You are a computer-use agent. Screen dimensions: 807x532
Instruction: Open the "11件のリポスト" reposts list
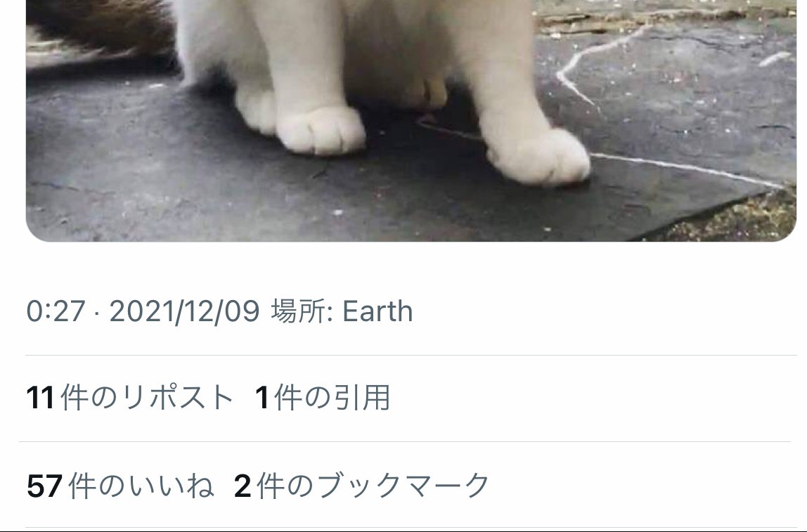click(129, 398)
